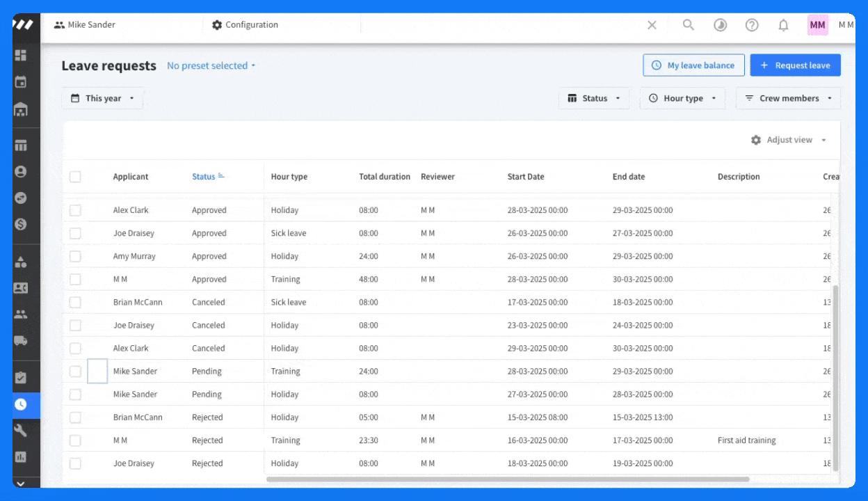Screen dimensions: 868x501
Task: Click the M M user name text
Action: pyautogui.click(x=846, y=25)
